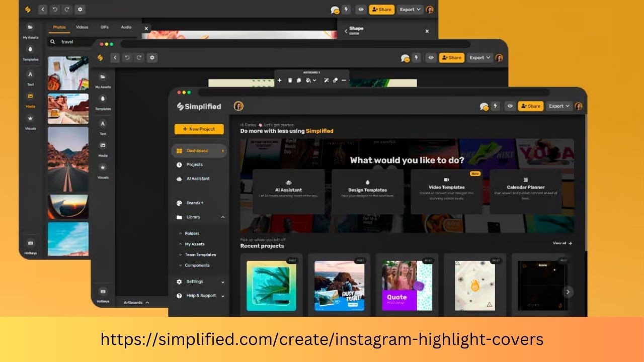Switch to Audio tab in media panel
The height and width of the screenshot is (362, 644).
(x=126, y=27)
